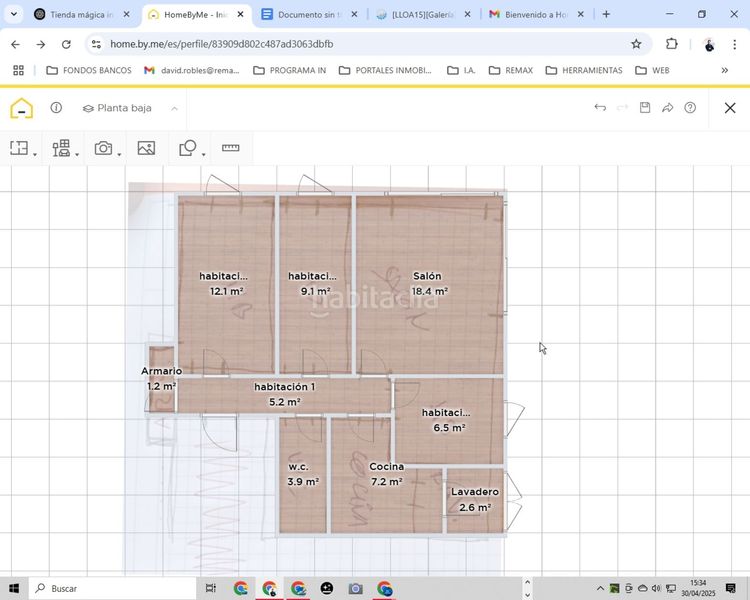This screenshot has height=600, width=750.
Task: Go forward in browser history
Action: coord(41,44)
